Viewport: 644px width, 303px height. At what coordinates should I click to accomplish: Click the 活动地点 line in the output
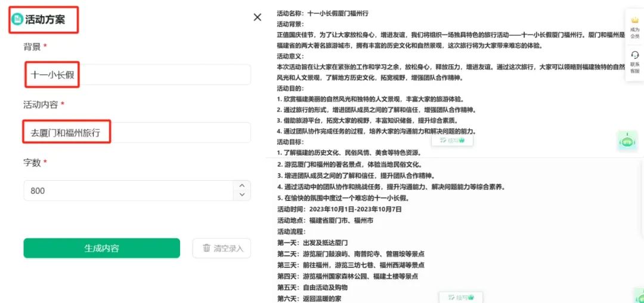[325, 220]
